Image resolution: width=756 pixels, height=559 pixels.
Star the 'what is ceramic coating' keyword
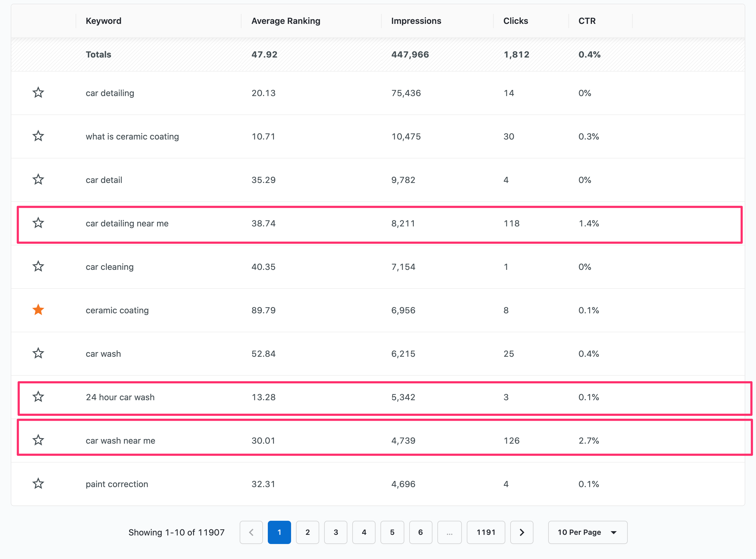pyautogui.click(x=38, y=136)
